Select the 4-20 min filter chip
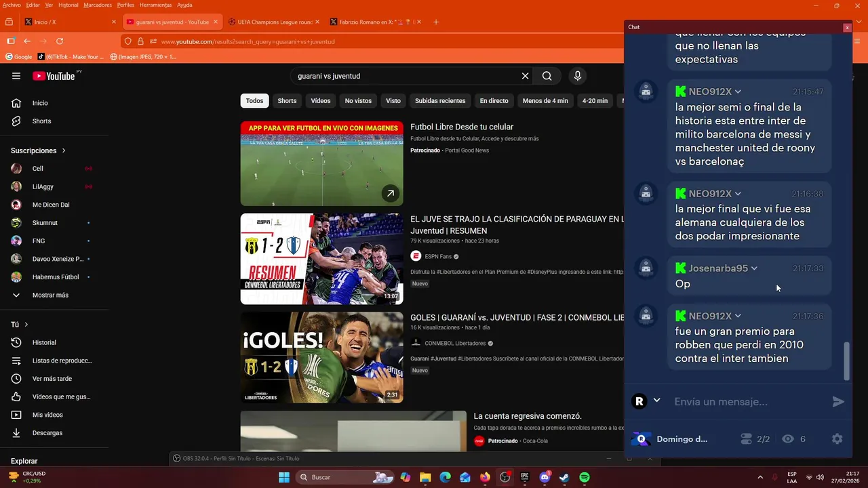 [x=595, y=101]
